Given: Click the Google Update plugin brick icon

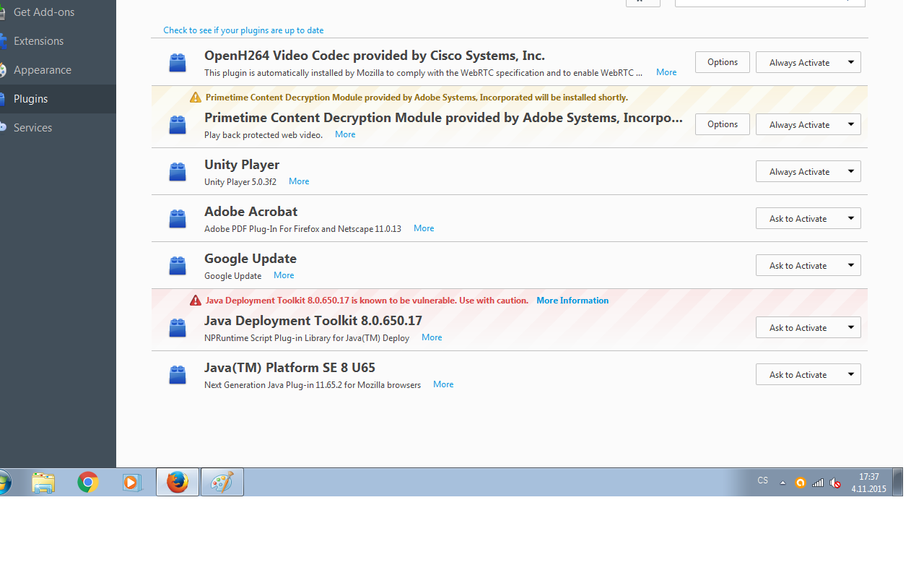Looking at the screenshot, I should [178, 266].
